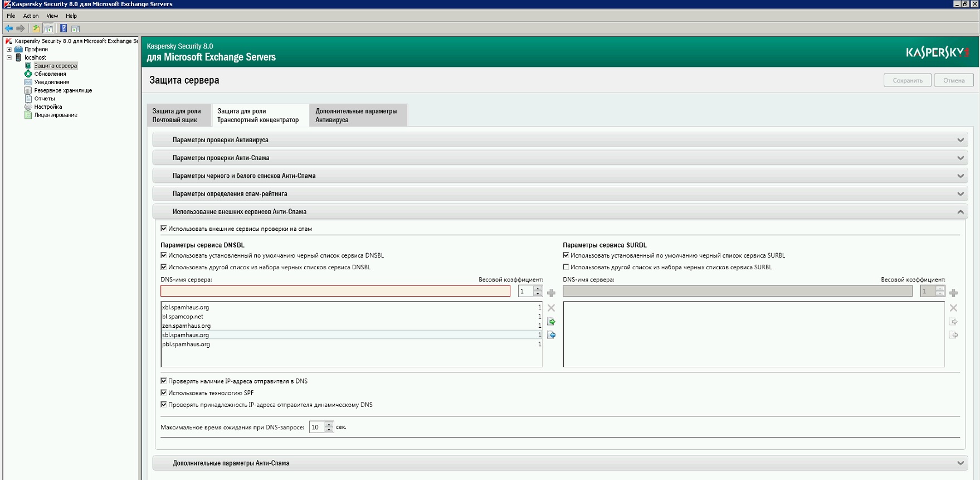Select sbl.spamhaus.org in DNSBL list
980x480 pixels.
pos(352,335)
